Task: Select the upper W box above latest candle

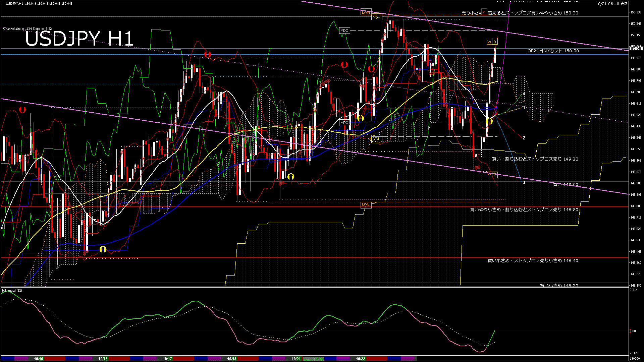Action: click(x=489, y=42)
